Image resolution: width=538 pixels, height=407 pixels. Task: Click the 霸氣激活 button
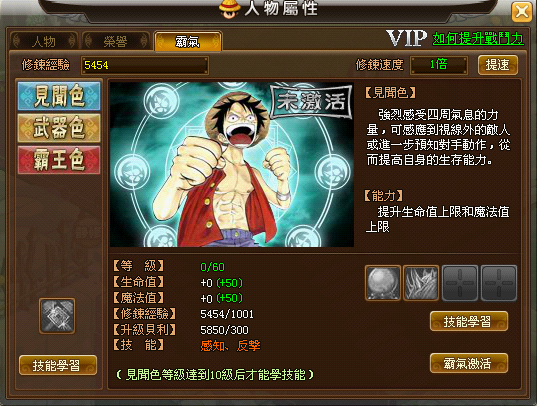click(469, 363)
